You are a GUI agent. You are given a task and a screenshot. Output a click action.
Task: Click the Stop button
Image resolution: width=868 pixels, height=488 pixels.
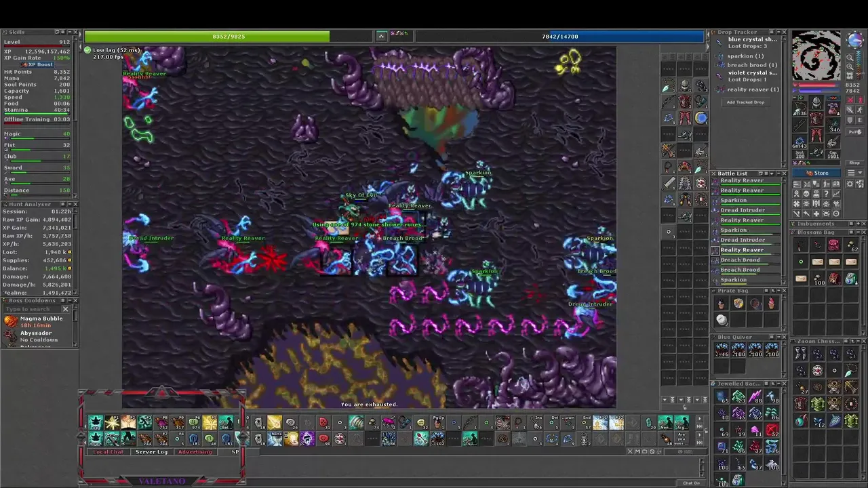(x=854, y=163)
